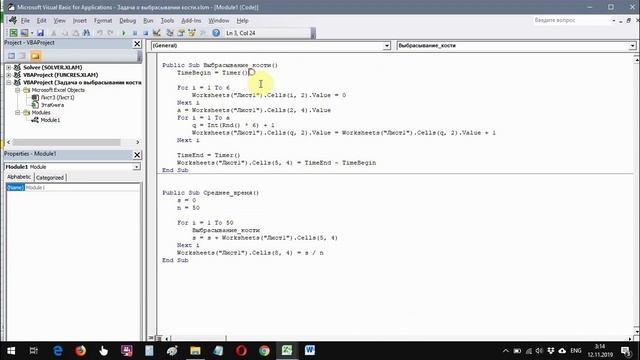Expand the Solver (SOLVER.XLAM) project node
The width and height of the screenshot is (640, 360).
[x=9, y=67]
